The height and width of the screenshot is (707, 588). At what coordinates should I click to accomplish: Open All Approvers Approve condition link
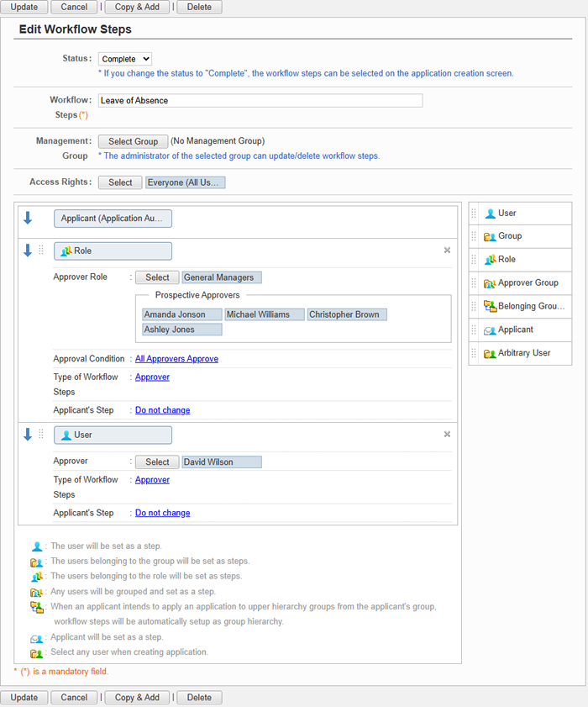pos(176,359)
